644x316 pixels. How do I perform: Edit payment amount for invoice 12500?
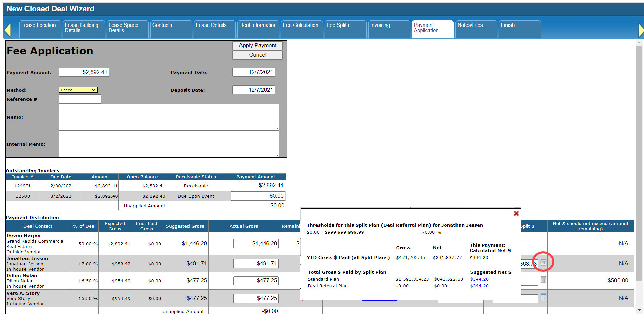click(x=258, y=196)
